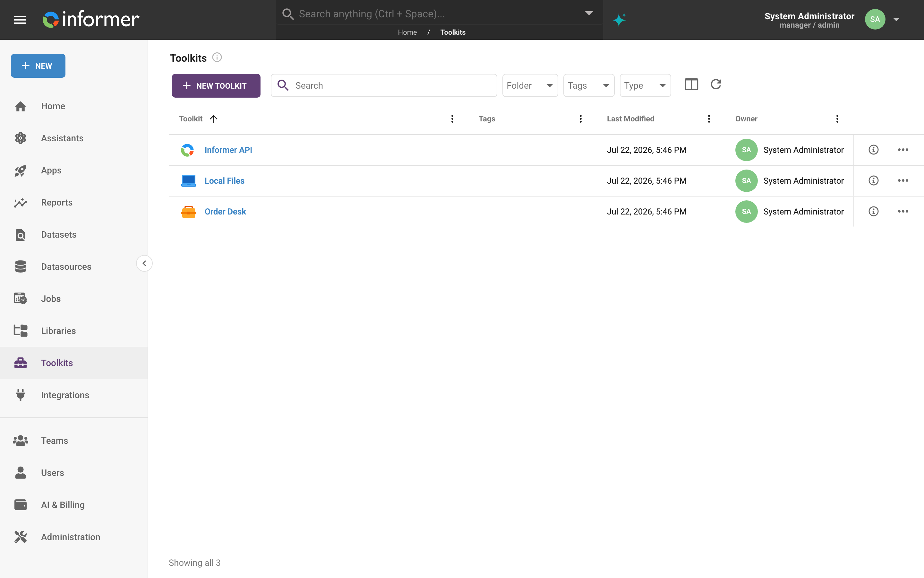Click the AI & Billing wallet icon
The width and height of the screenshot is (924, 578).
(20, 505)
